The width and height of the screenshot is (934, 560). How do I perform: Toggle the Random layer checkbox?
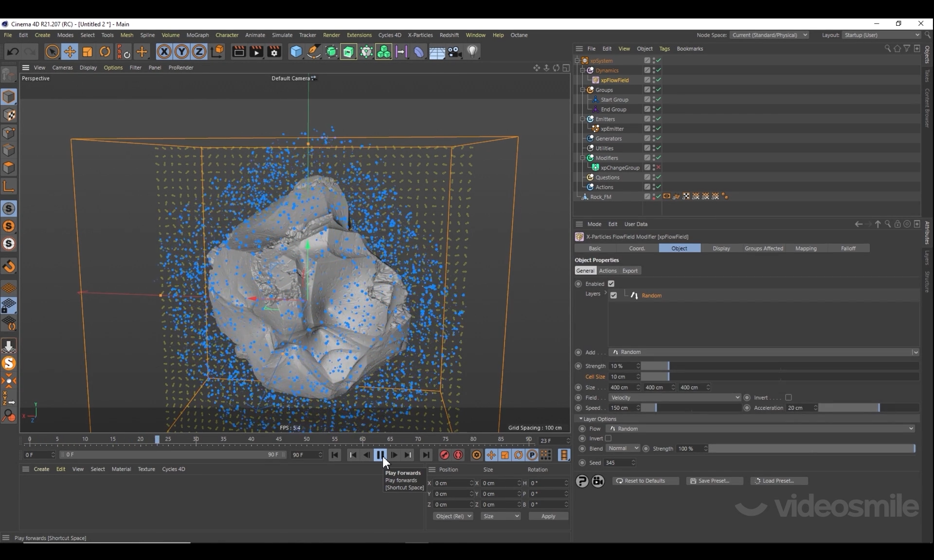point(613,295)
